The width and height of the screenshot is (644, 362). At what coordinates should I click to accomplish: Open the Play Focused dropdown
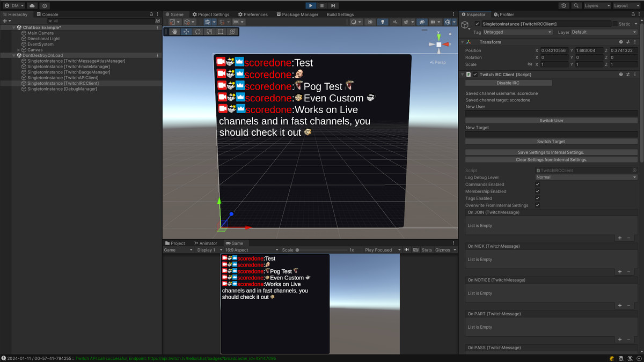[x=382, y=250]
